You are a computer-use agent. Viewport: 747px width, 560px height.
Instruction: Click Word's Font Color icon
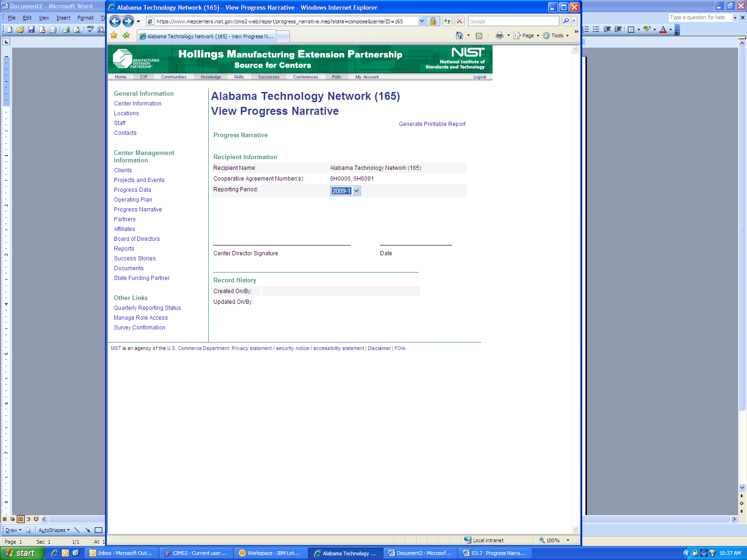click(663, 29)
